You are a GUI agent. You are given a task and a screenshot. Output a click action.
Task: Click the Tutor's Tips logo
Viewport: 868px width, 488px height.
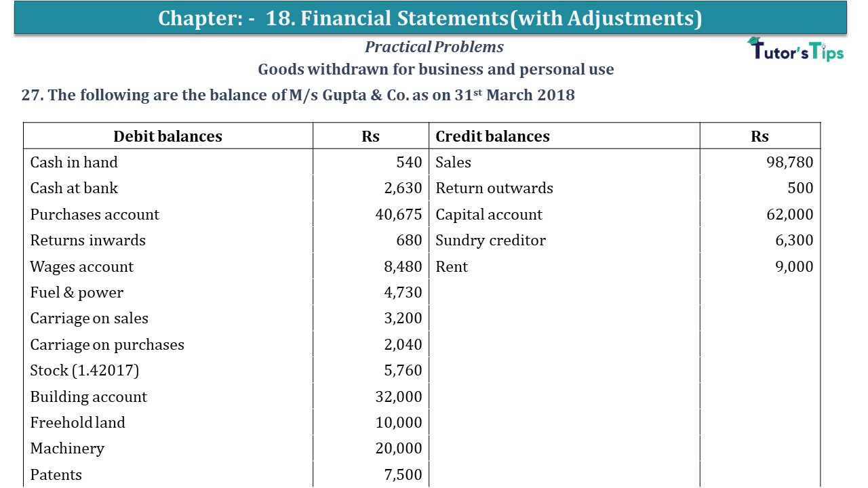coord(795,49)
